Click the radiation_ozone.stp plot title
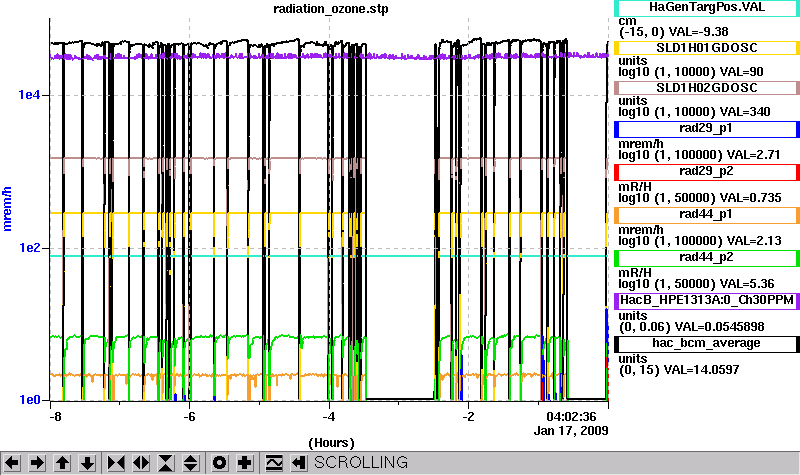800x475 pixels. [331, 9]
